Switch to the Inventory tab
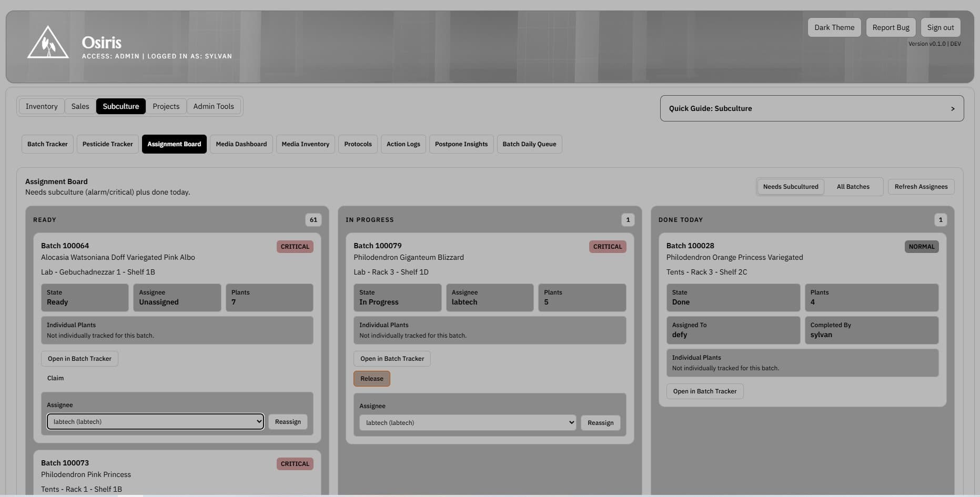 tap(41, 106)
